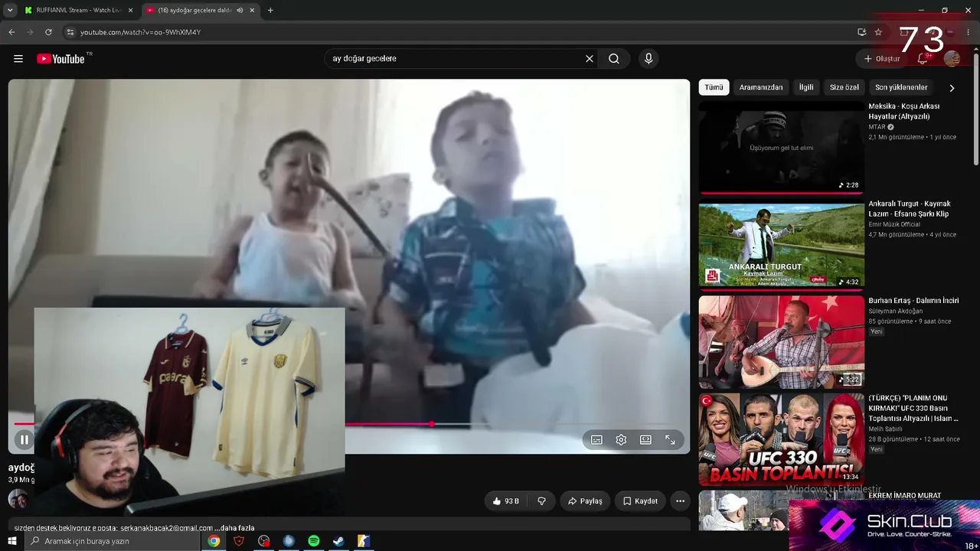Screen dimensions: 980x551
Task: Bookmark this page with the star
Action: pos(878,32)
